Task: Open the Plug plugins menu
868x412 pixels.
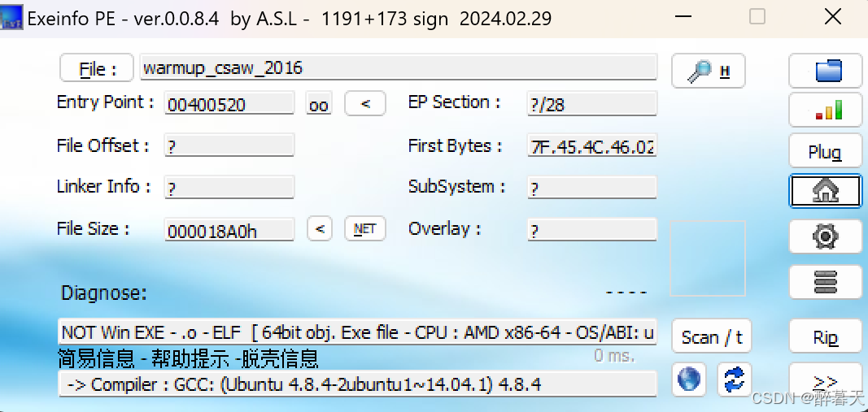Action: [x=825, y=151]
